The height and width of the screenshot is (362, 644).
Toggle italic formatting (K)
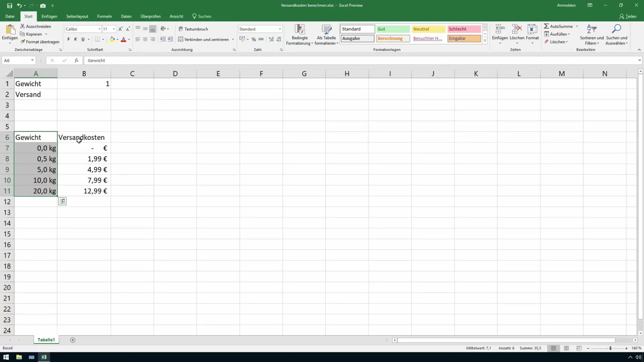(x=75, y=39)
